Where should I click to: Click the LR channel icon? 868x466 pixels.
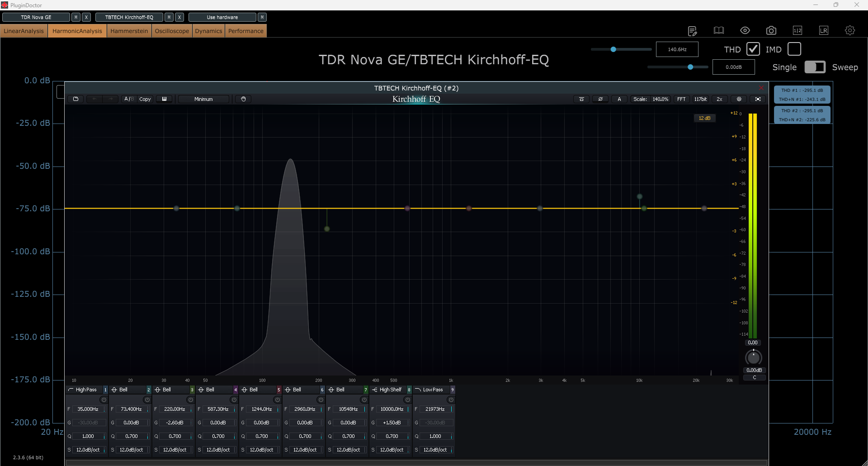(824, 30)
